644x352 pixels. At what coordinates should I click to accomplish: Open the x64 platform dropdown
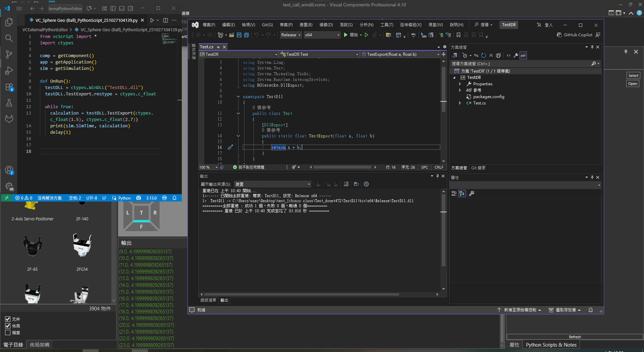[322, 35]
